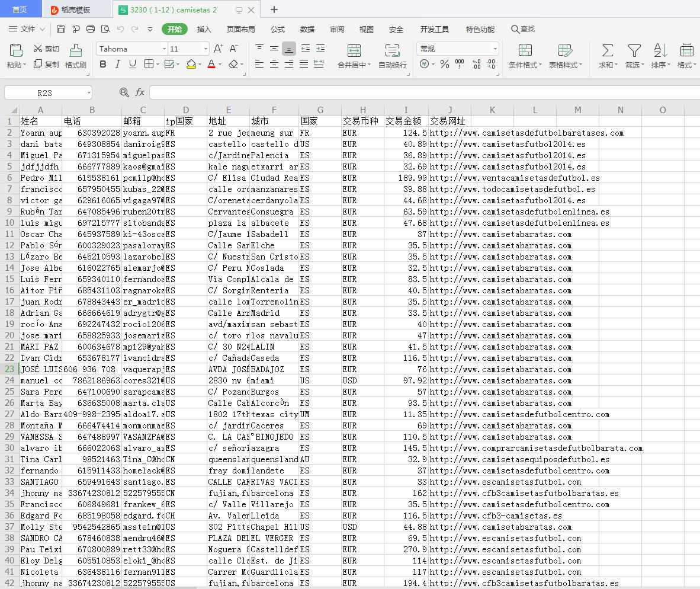Screen dimensions: 700x589
Task: Select the Format Painter brush
Action: click(x=76, y=50)
